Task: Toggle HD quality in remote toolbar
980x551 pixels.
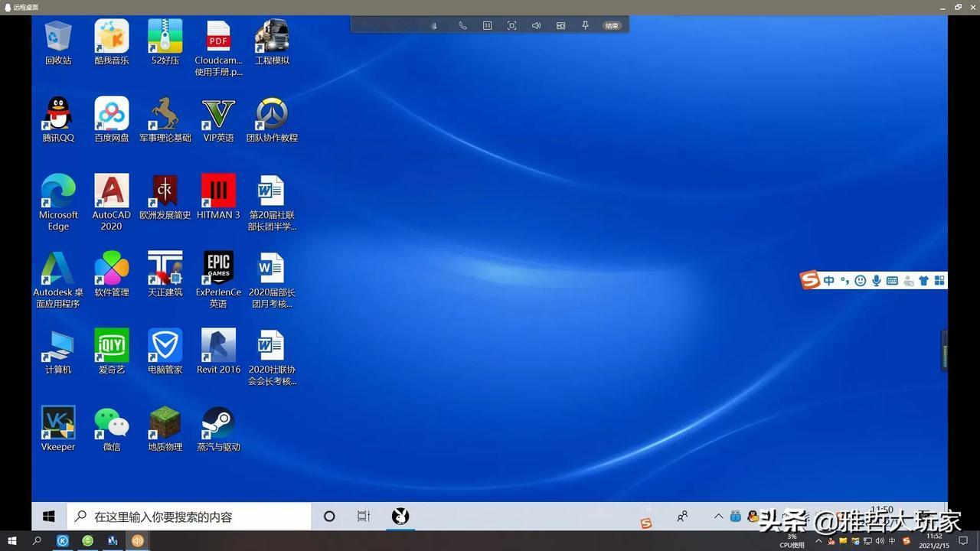Action: [x=560, y=25]
